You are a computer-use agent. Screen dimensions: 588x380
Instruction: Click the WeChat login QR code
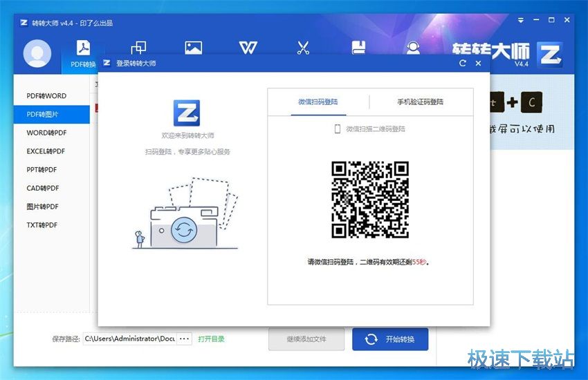370,200
